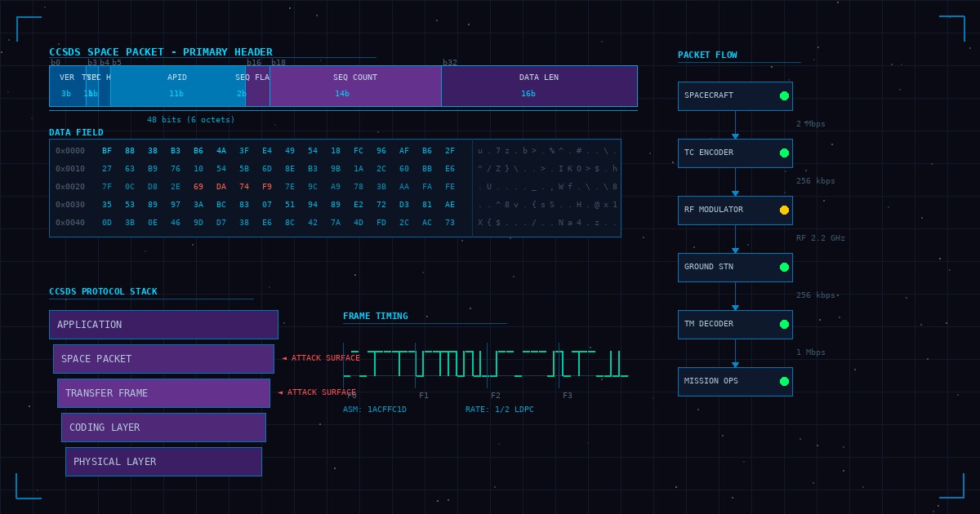Click the F2 frame timing marker

tap(496, 396)
